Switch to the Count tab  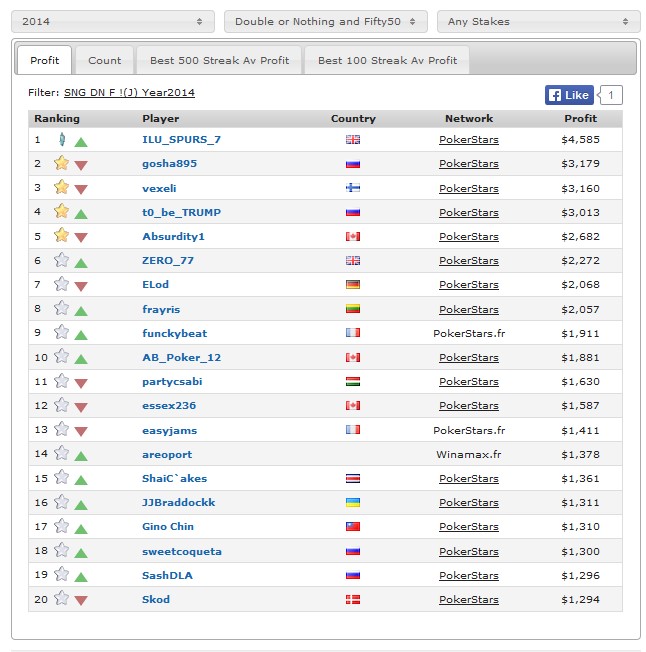(104, 60)
